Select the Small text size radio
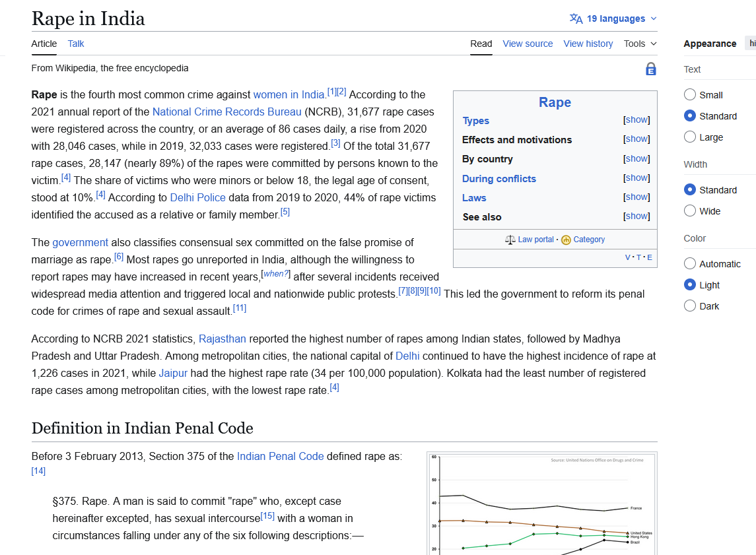This screenshot has height=555, width=756. pos(690,94)
